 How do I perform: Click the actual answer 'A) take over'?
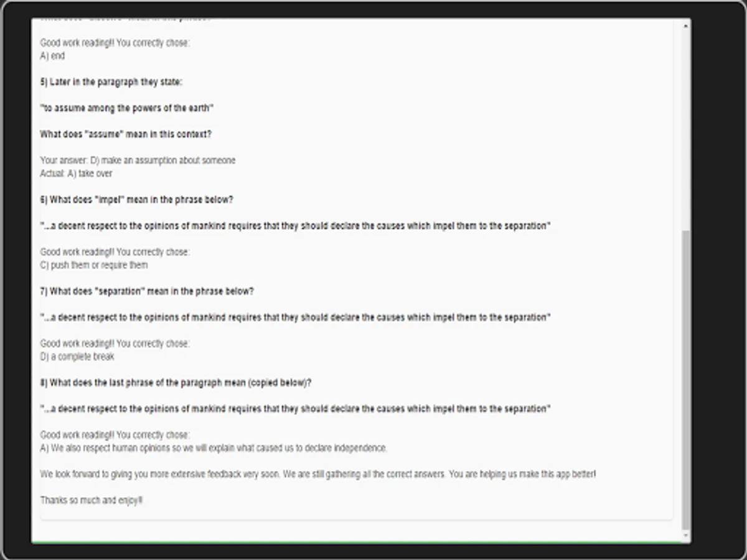point(77,174)
